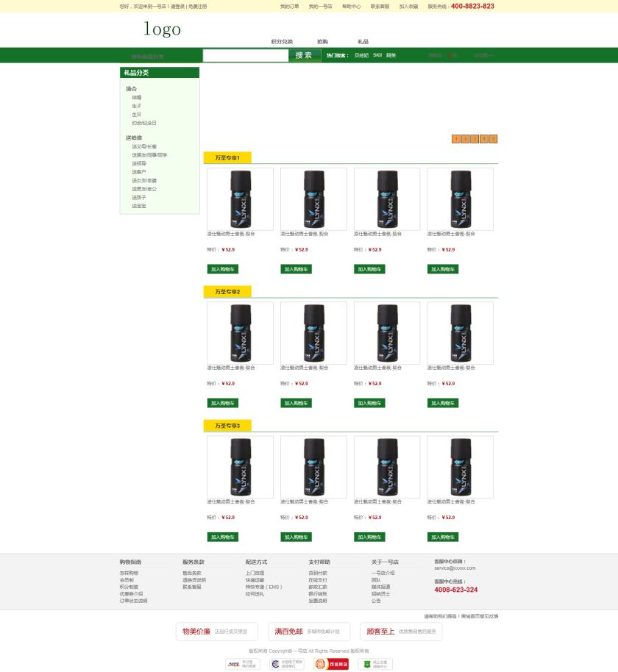Viewport: 618px width, 672px height.
Task: Click the 搜索 search button
Action: tap(304, 55)
